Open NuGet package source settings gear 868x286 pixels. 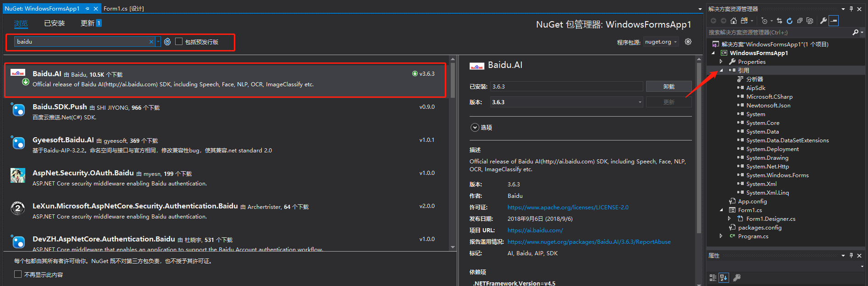pos(688,42)
